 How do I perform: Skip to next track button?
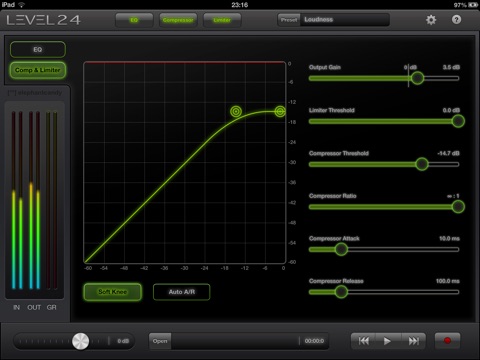tap(413, 341)
